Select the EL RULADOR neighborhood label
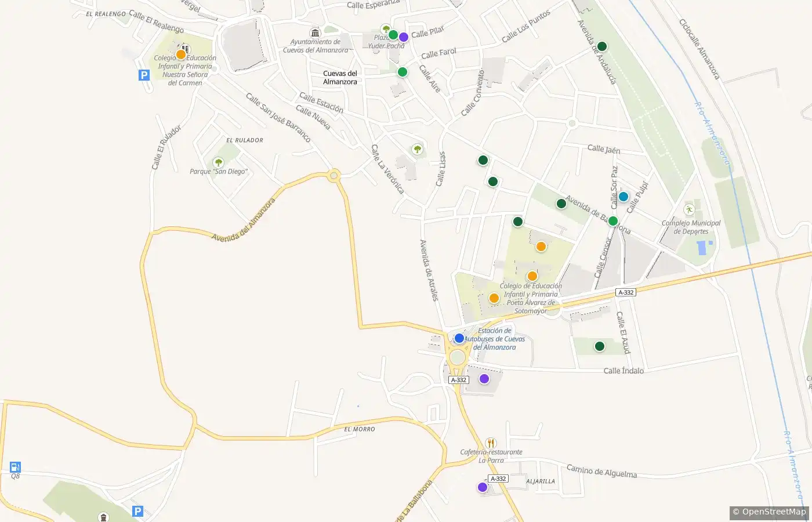The image size is (812, 522). coord(245,140)
